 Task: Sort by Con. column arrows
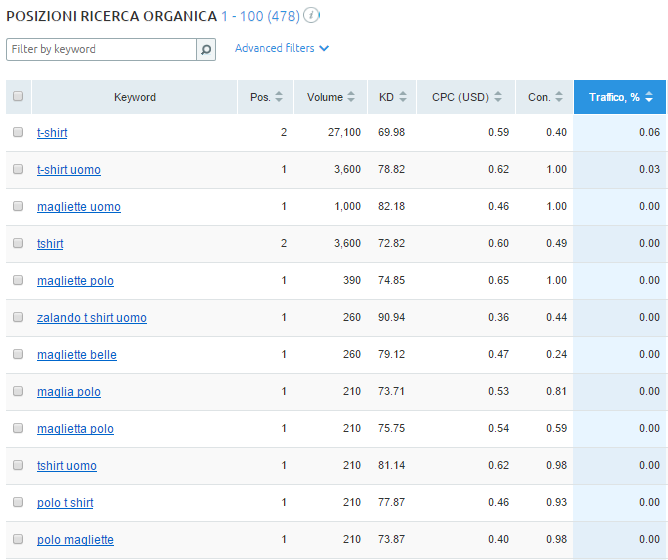(559, 97)
